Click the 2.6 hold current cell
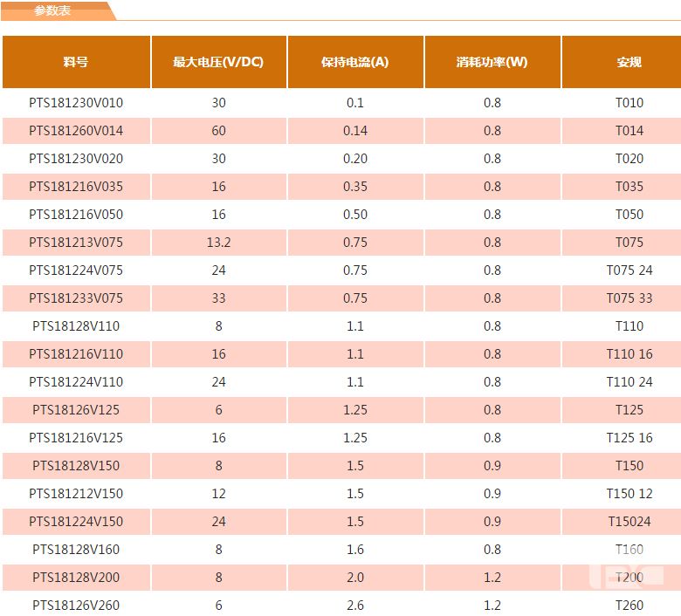The width and height of the screenshot is (681, 616). click(354, 606)
